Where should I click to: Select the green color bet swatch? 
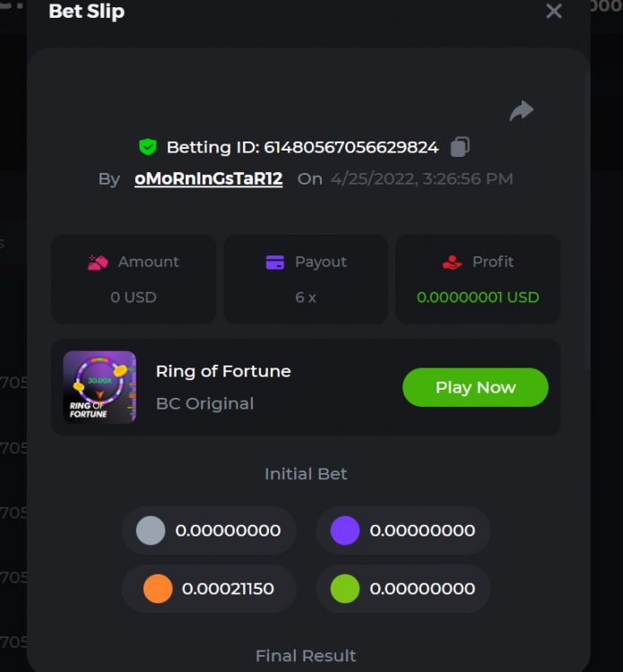(344, 589)
